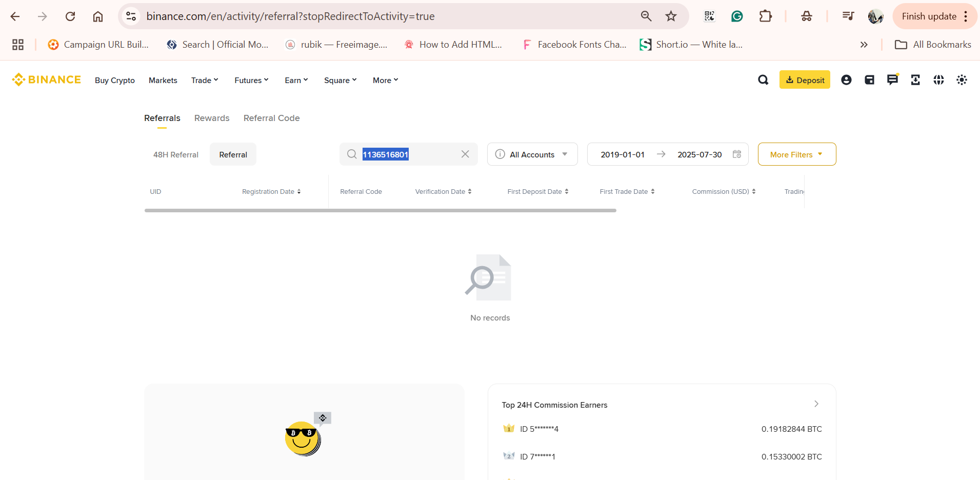
Task: Click the Binance logo
Action: (46, 79)
